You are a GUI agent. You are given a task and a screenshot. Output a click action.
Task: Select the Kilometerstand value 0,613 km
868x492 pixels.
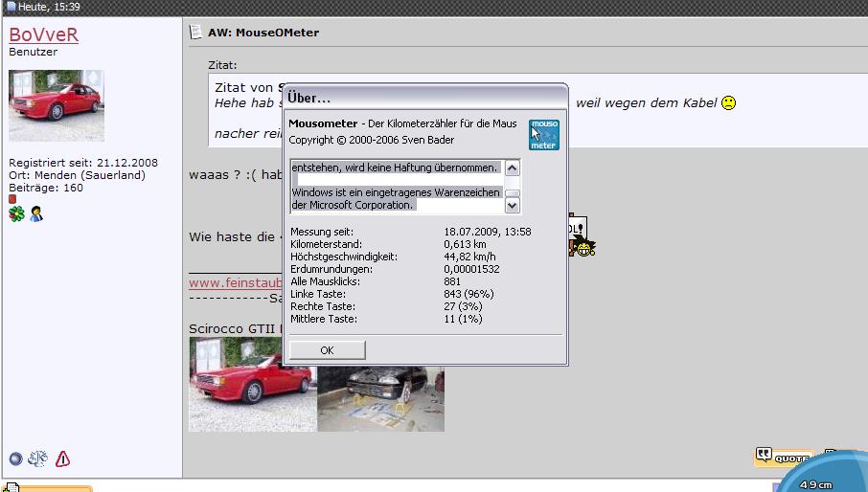click(465, 244)
